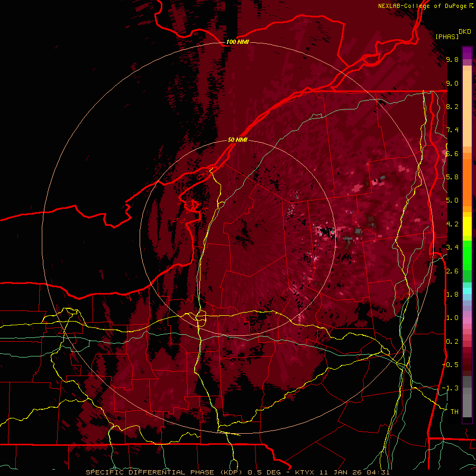
Task: Click the TH threshold label on the legend
Action: (454, 411)
